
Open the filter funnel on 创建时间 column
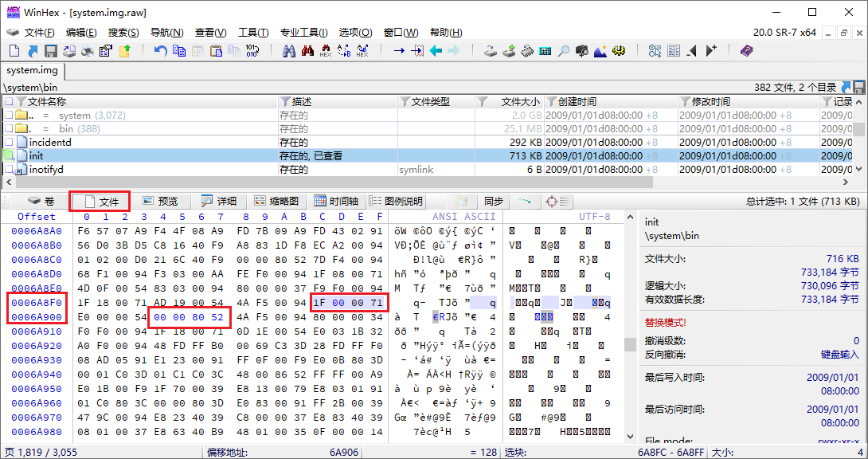click(x=551, y=102)
